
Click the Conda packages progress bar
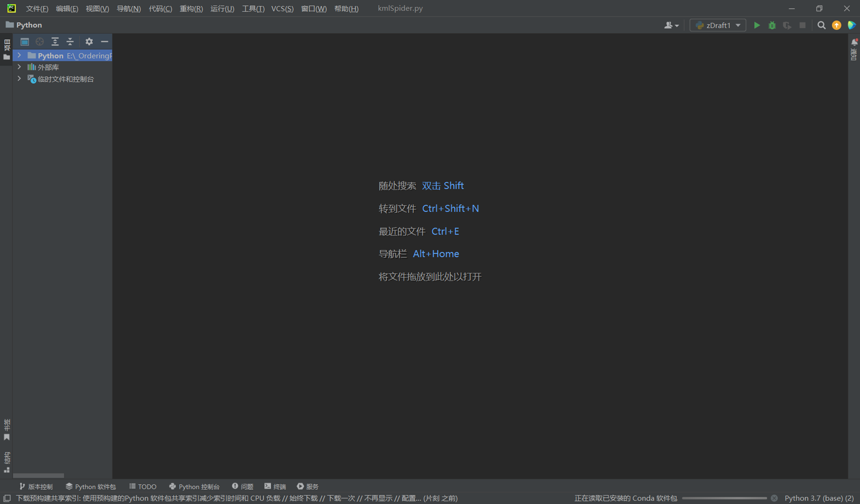[x=725, y=498]
